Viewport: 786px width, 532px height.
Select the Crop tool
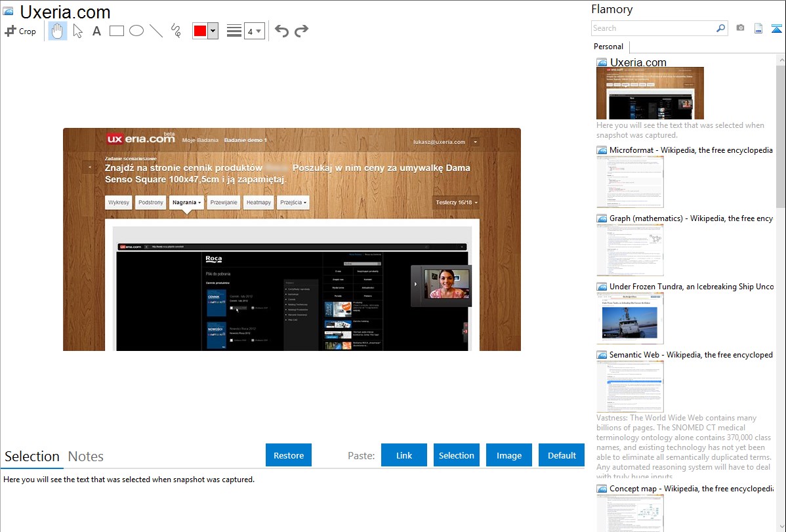[20, 31]
